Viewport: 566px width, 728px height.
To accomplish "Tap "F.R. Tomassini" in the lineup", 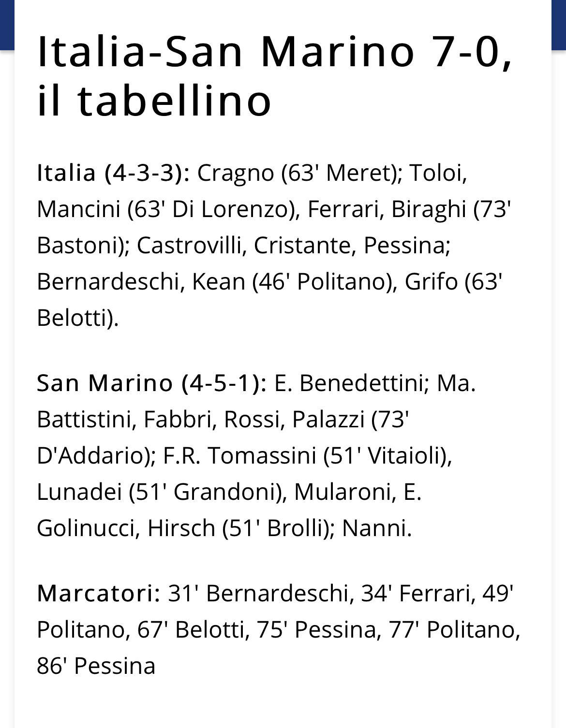I will 239,455.
